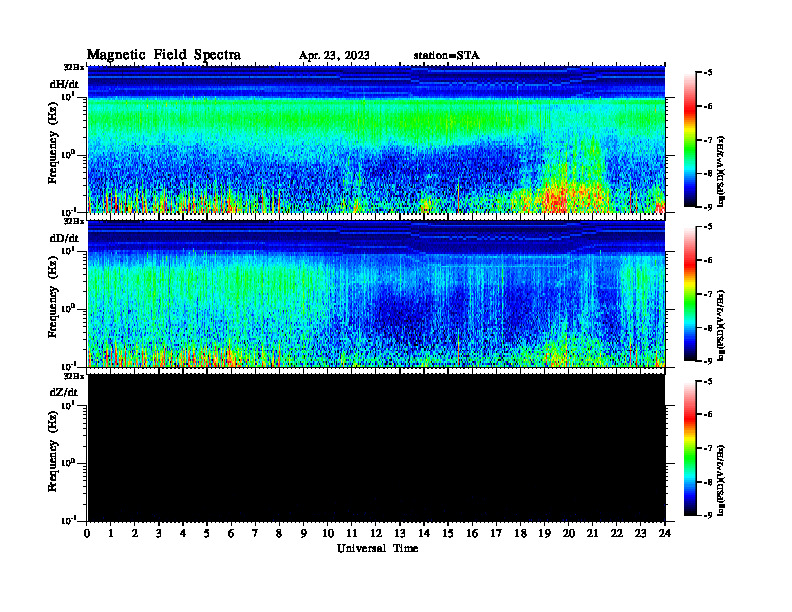This screenshot has height=612, width=792.
Task: Click the dH/dt color scale bar
Action: [x=689, y=140]
